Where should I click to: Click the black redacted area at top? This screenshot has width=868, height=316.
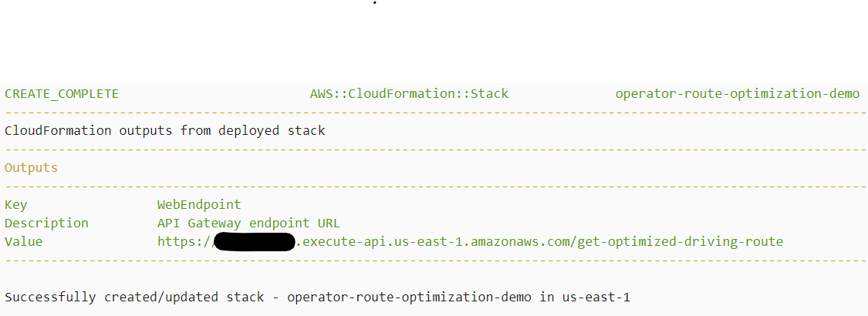click(x=434, y=40)
